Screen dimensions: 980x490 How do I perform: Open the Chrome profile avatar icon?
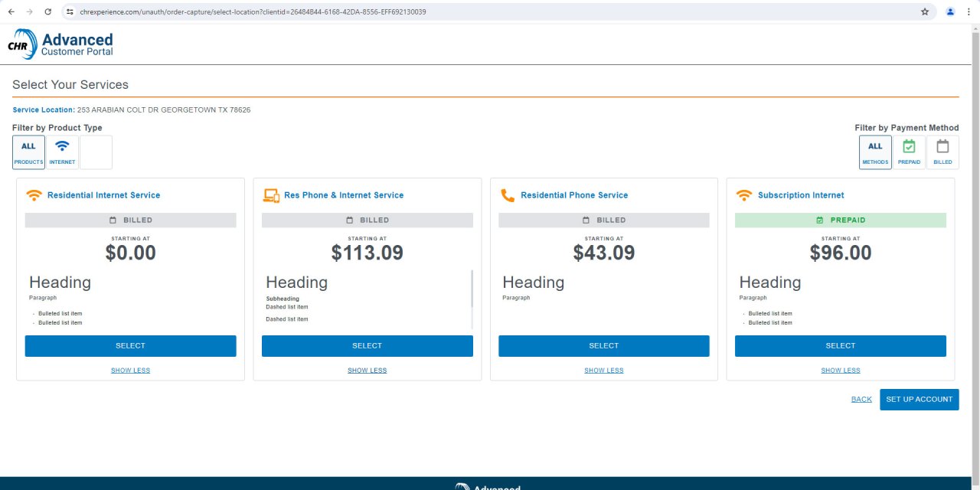[x=950, y=11]
